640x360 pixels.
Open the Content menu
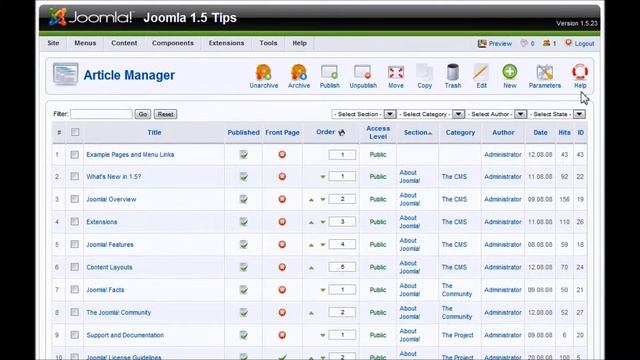(x=124, y=43)
